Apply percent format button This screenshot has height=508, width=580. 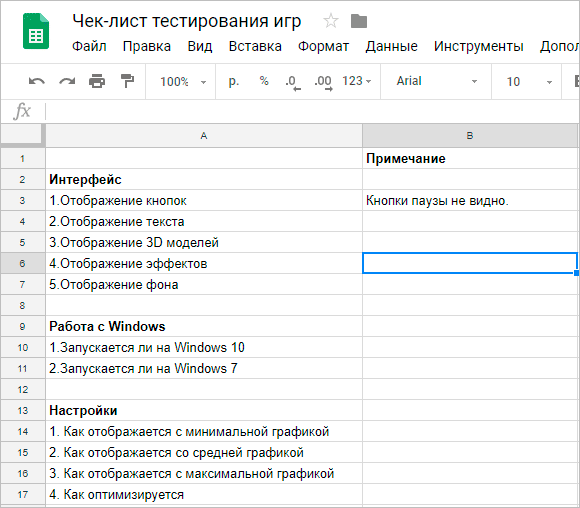264,81
